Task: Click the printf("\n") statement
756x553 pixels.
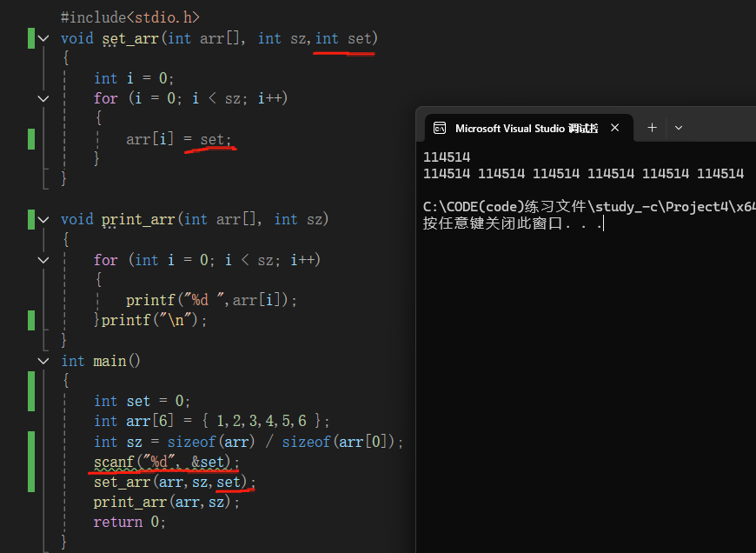Action: (155, 320)
